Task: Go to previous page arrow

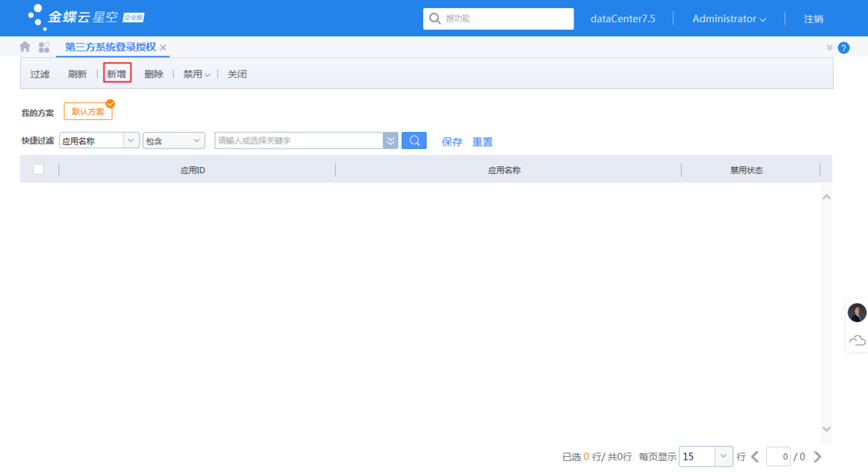Action: click(755, 457)
